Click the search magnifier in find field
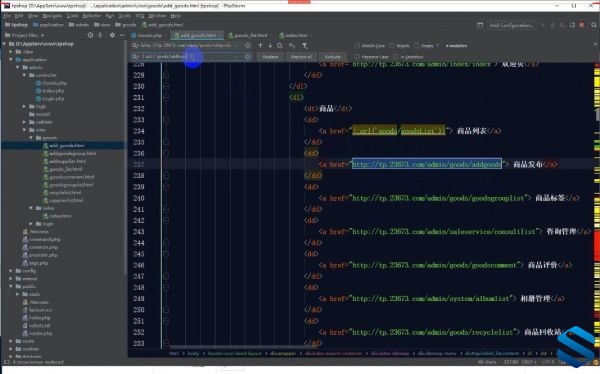Viewport: 600px width, 374px height. [135, 46]
